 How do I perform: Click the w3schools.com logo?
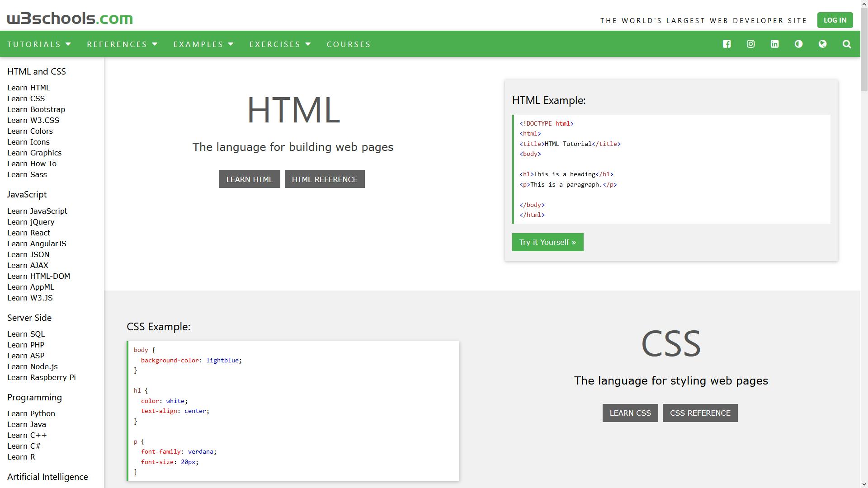point(70,19)
